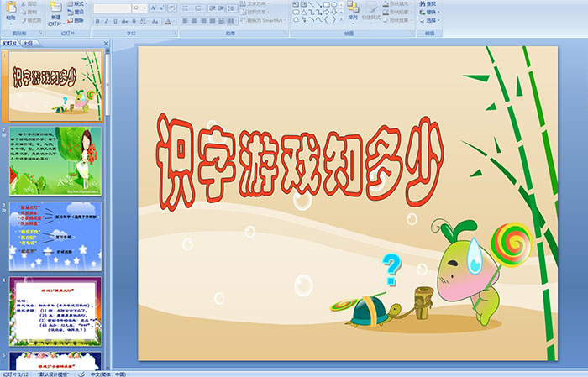Select the horizontal Text Box shape
This screenshot has width=588, height=377.
[296, 4]
